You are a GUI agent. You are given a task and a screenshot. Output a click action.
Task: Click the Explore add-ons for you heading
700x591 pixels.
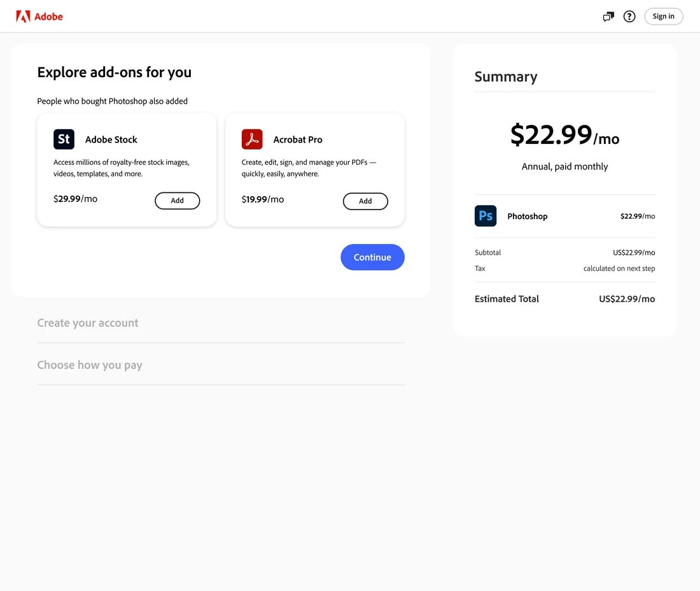[115, 73]
